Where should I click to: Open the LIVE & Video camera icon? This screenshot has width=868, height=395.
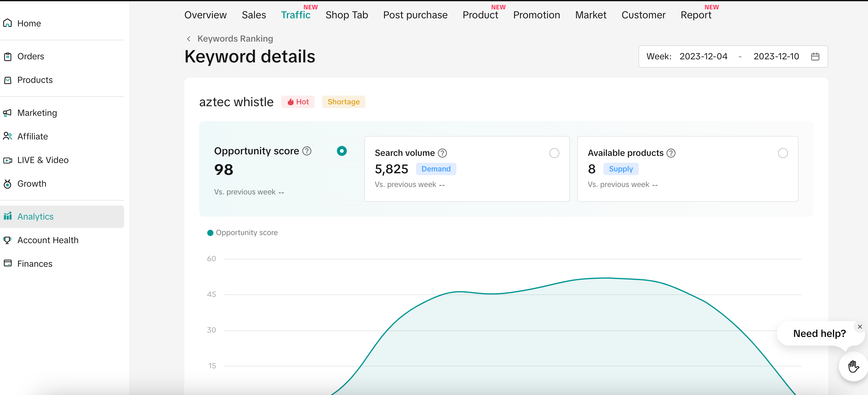click(7, 160)
